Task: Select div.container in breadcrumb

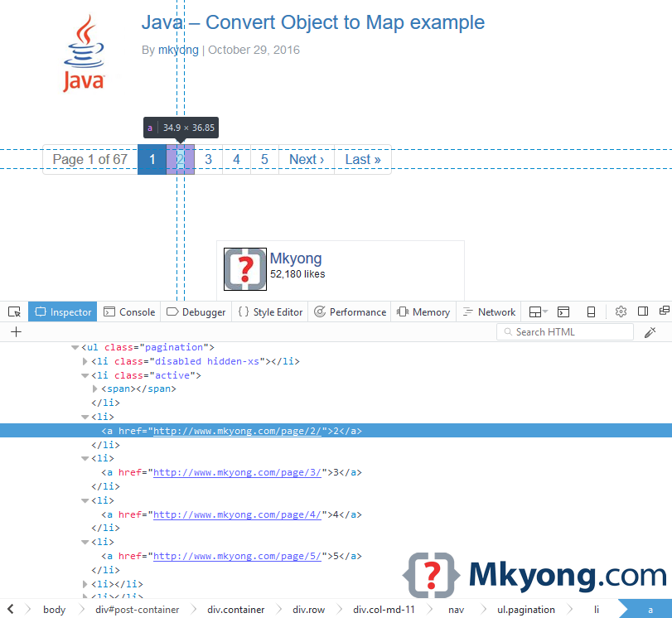Action: click(x=235, y=610)
